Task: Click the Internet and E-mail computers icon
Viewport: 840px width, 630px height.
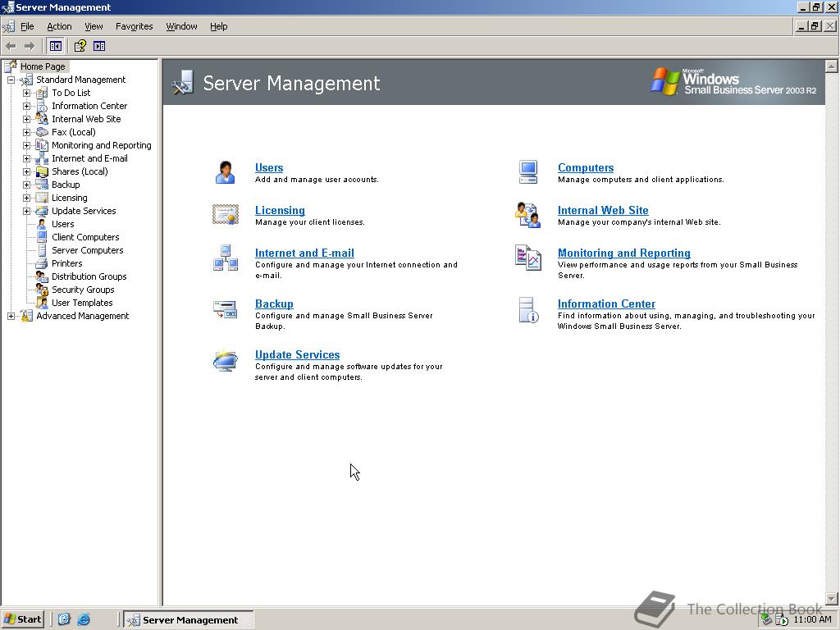Action: (x=225, y=258)
